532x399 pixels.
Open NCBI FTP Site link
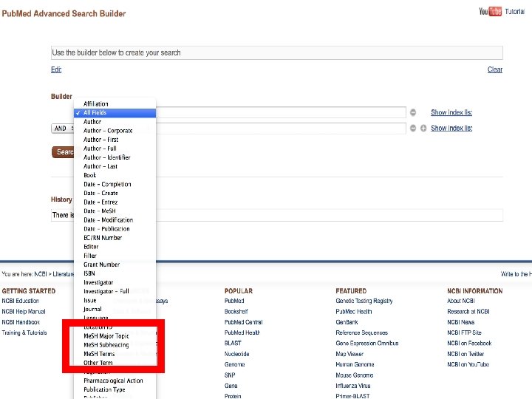pyautogui.click(x=464, y=332)
